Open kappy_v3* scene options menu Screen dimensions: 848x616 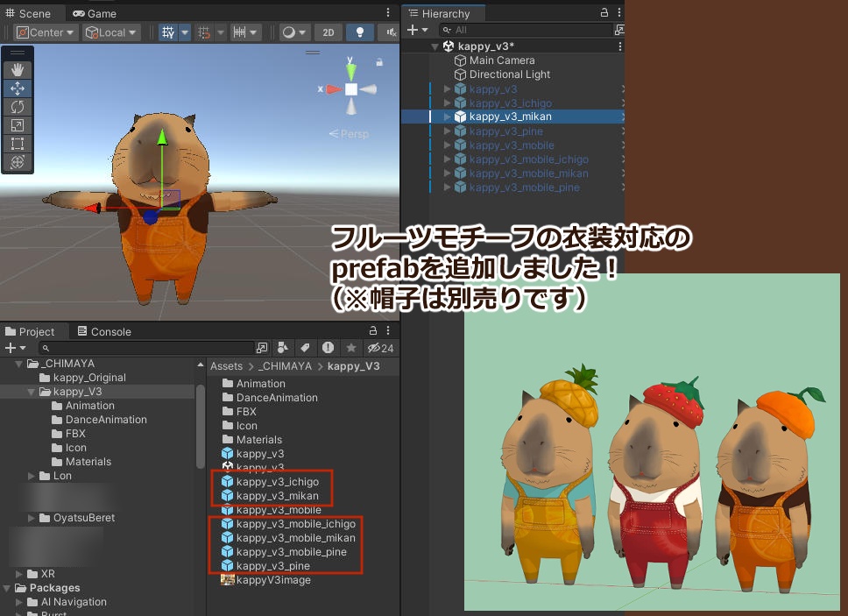tap(619, 46)
